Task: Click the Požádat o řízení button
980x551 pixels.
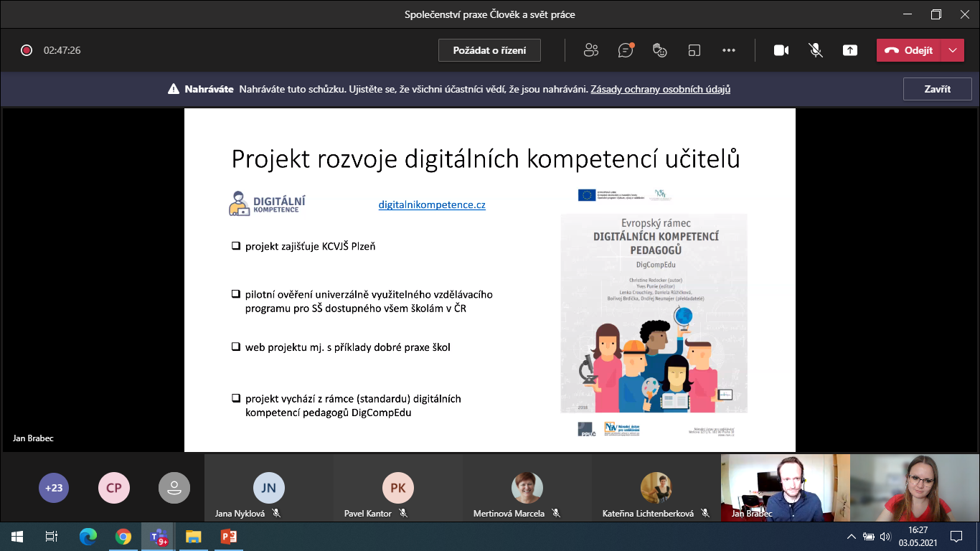Action: [489, 50]
